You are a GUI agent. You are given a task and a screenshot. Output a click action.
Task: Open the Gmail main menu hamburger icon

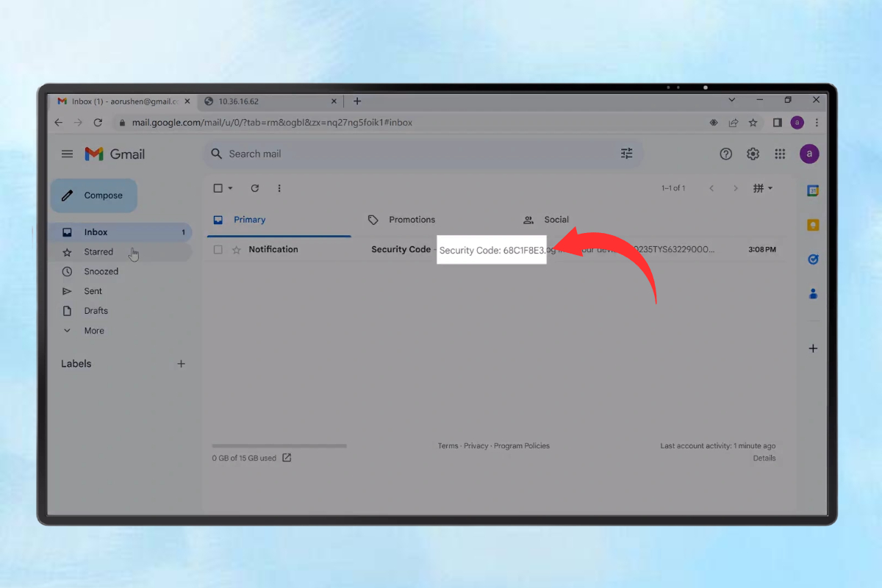(x=67, y=154)
